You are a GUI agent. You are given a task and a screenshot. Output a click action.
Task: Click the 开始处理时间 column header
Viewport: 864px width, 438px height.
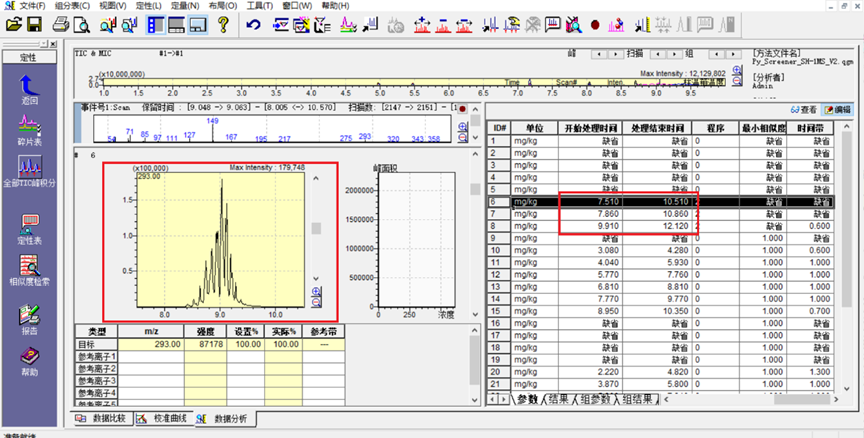click(588, 128)
